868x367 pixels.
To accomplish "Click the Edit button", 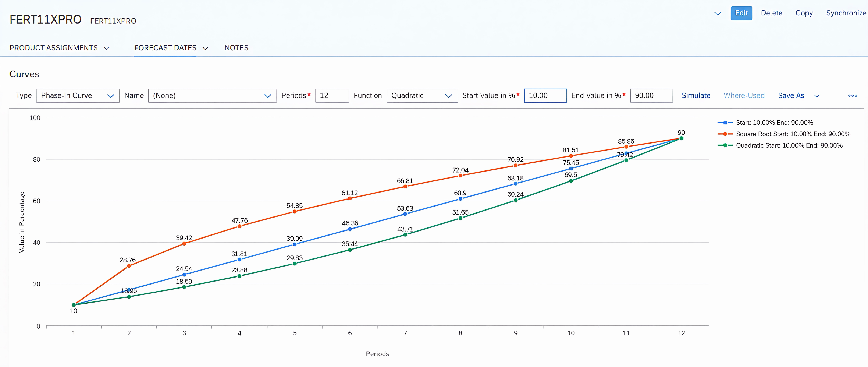I will tap(741, 13).
